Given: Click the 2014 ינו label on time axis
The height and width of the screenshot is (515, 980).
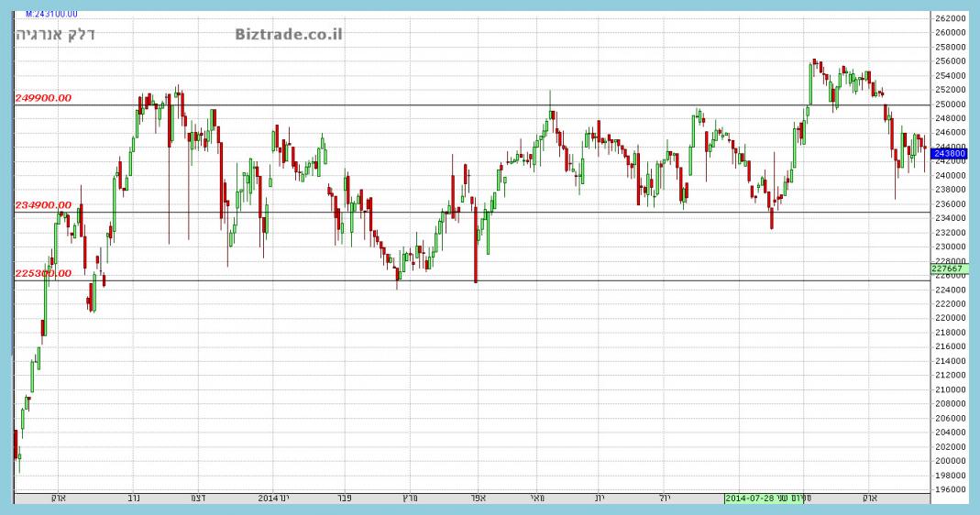Looking at the screenshot, I should [273, 499].
